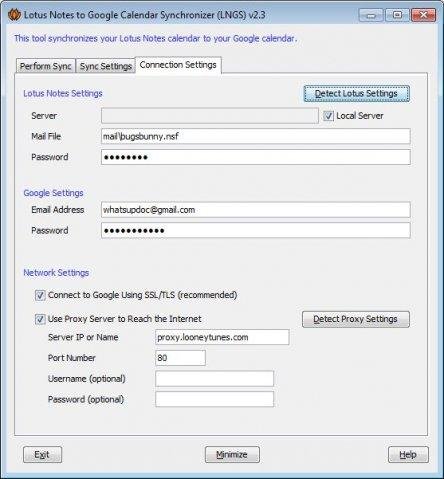Toggle the Local Server checkbox
The width and height of the screenshot is (444, 479).
coord(328,116)
